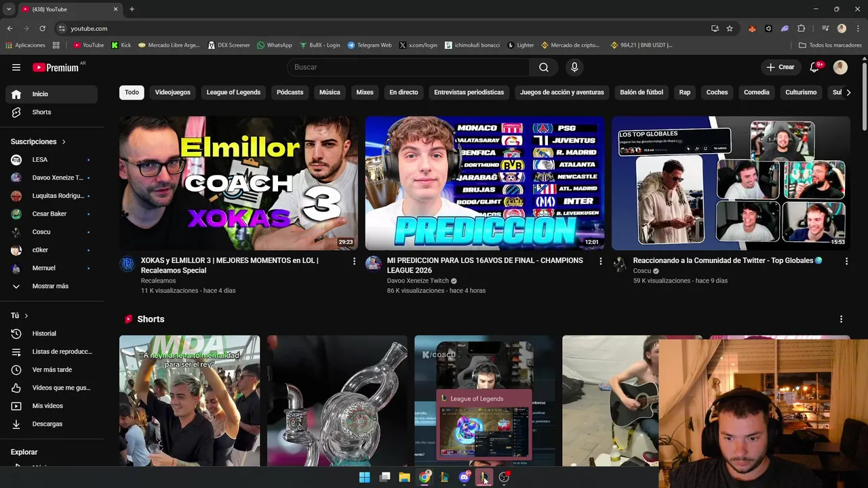Open Historial in the sidebar

(x=52, y=333)
